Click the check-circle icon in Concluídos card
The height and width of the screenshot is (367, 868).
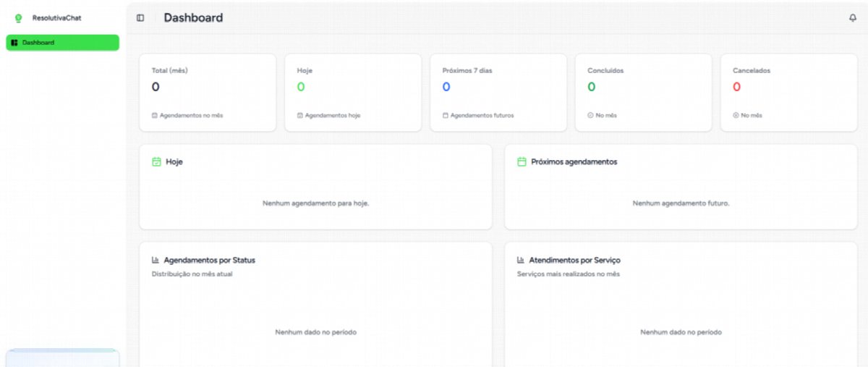click(591, 115)
